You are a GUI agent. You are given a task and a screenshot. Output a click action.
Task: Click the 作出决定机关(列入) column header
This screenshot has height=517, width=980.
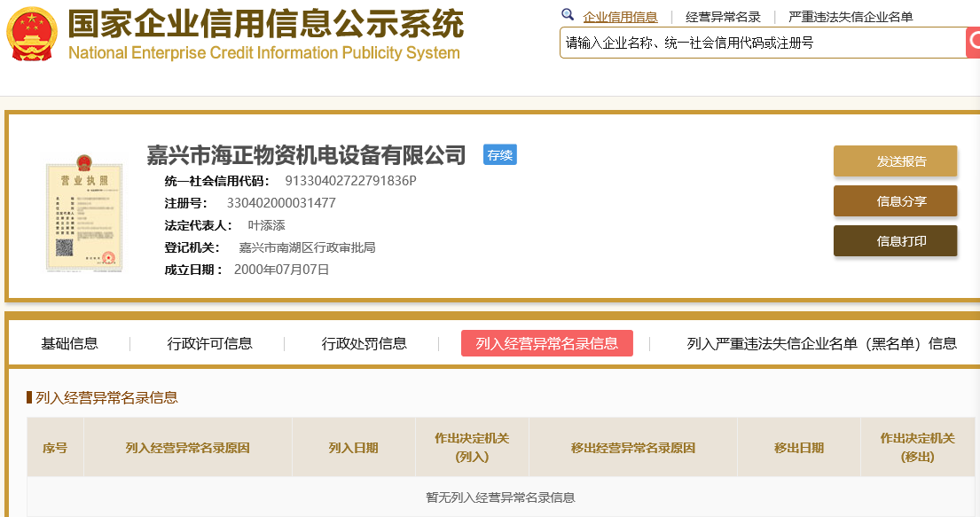472,448
